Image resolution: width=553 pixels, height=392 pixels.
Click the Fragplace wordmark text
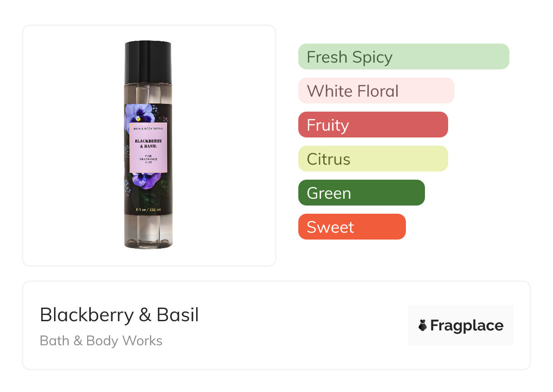point(467,326)
